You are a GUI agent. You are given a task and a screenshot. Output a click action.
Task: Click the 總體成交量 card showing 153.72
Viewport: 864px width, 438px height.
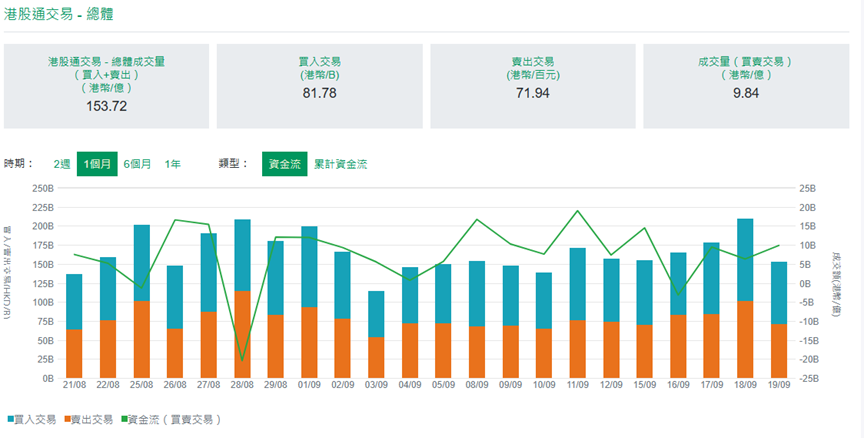click(x=106, y=86)
